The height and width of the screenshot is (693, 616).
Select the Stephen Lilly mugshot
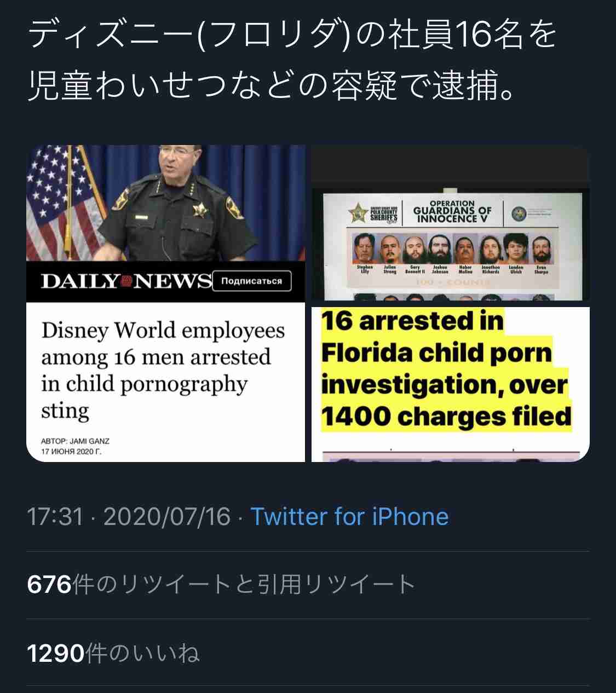pos(364,250)
